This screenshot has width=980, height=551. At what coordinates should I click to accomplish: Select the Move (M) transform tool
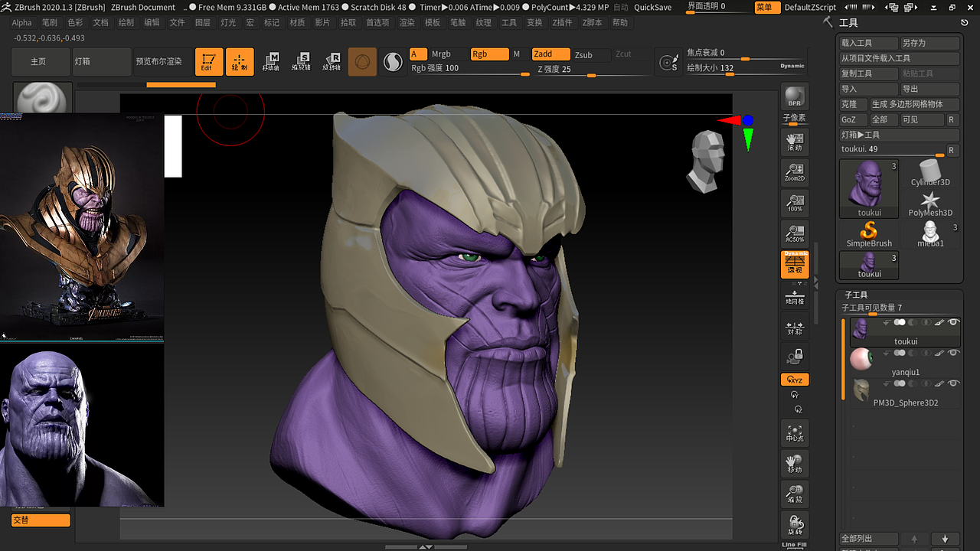point(271,62)
